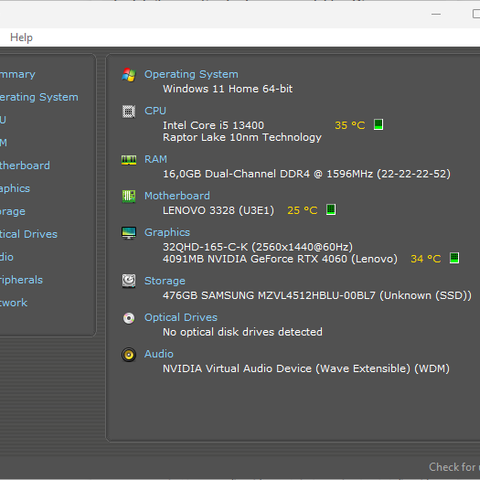Image resolution: width=480 pixels, height=480 pixels.
Task: Click the 25 °C motherboard temperature value
Action: pyautogui.click(x=302, y=210)
